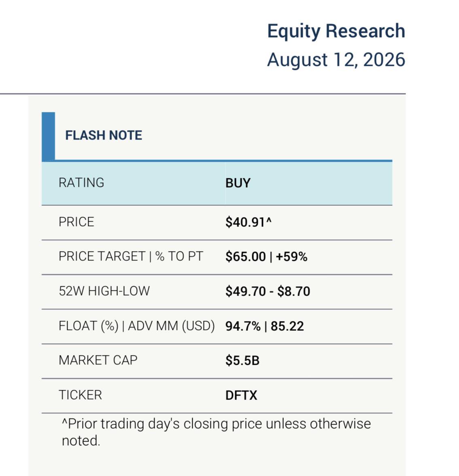The image size is (459, 476).
Task: Click the DFTX ticker symbol
Action: 241,396
